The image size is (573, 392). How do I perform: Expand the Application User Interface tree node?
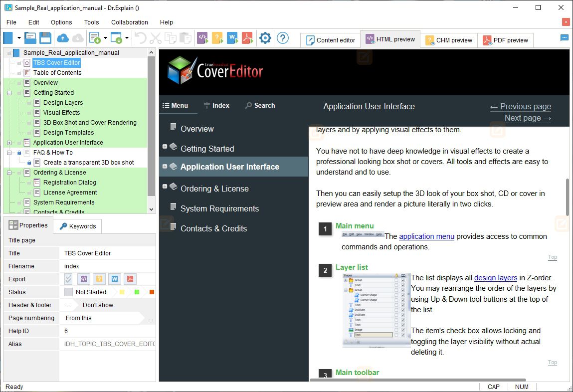coord(9,143)
